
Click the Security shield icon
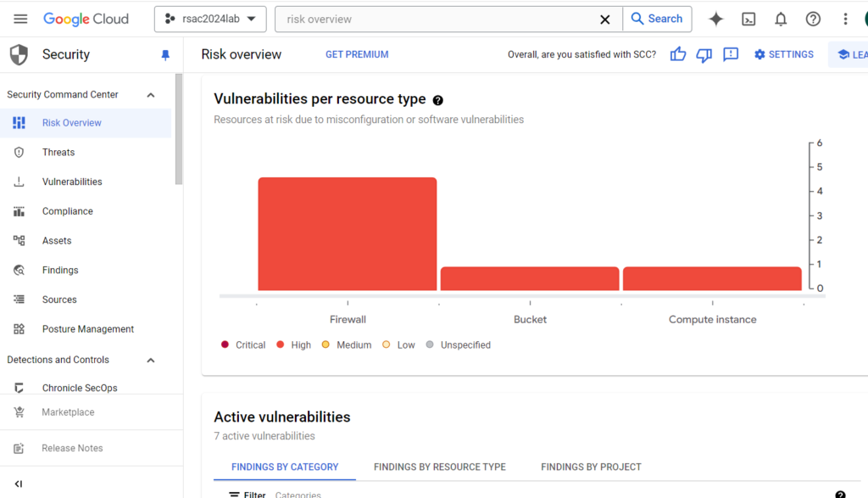tap(19, 55)
